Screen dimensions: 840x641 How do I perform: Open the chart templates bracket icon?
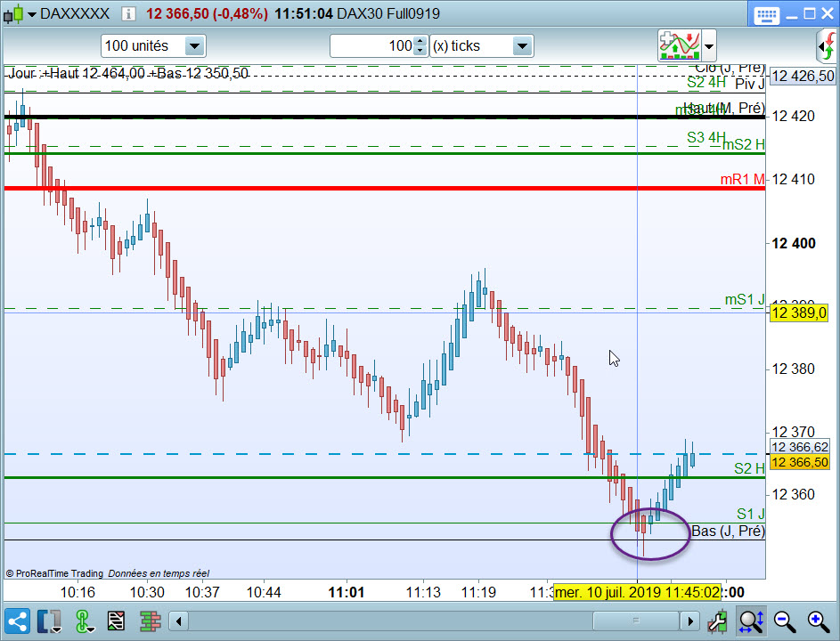(49, 621)
